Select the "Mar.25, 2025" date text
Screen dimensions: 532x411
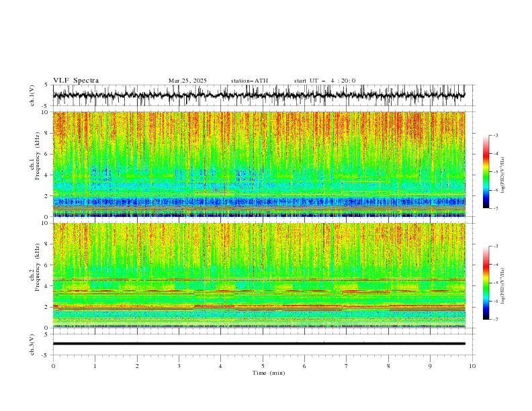tap(187, 81)
